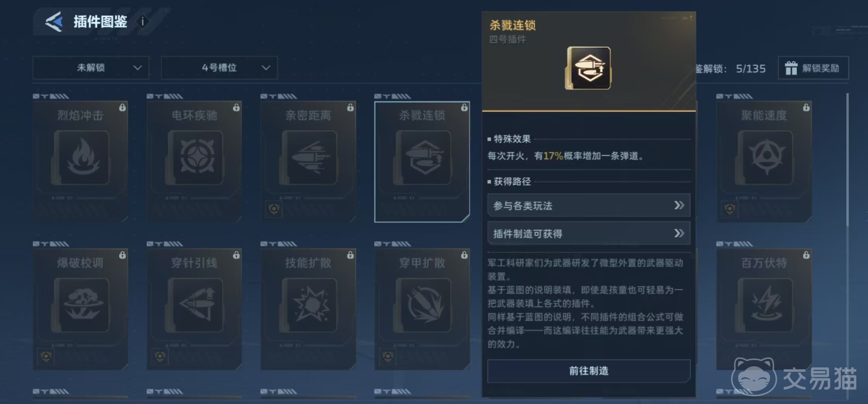Expand the 插件制造可获得 path entry

point(589,233)
